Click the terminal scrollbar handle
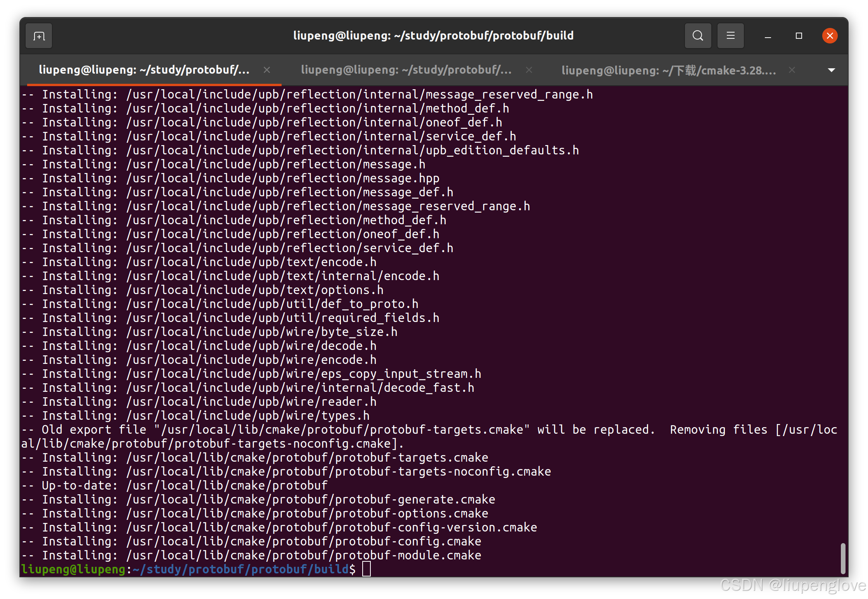The height and width of the screenshot is (599, 868). (842, 558)
